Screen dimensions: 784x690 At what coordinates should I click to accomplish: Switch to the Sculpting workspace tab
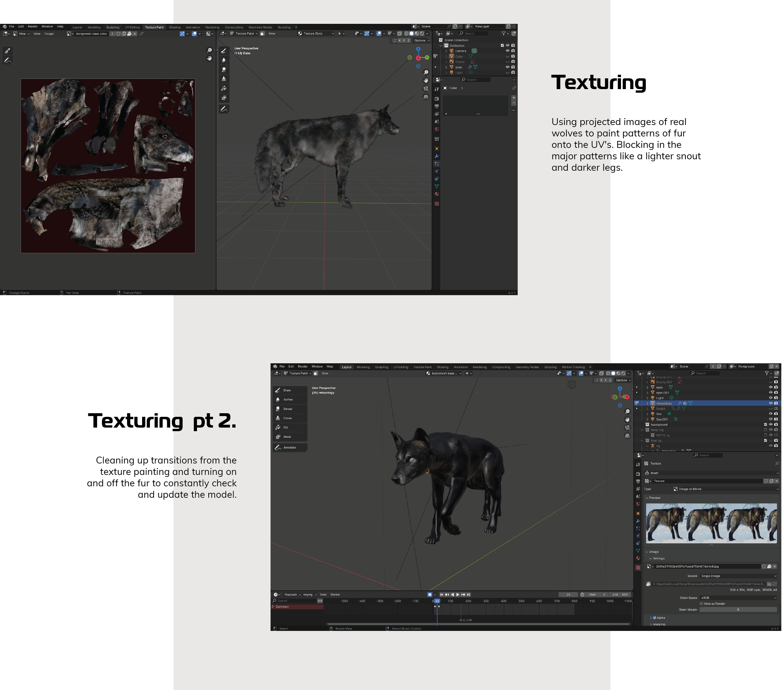coord(381,367)
